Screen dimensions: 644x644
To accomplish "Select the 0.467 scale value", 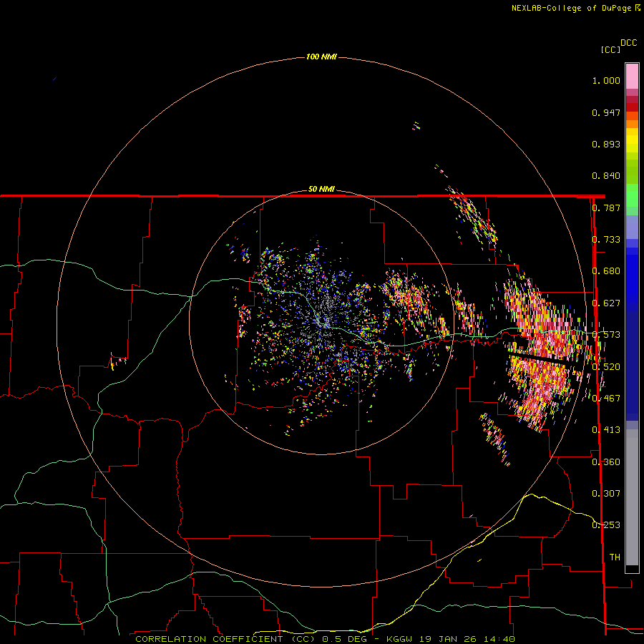I will click(x=606, y=398).
